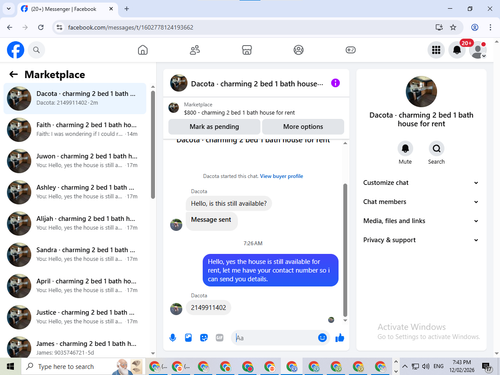The width and height of the screenshot is (500, 375).
Task: Mute this chat with the bell icon
Action: click(405, 148)
